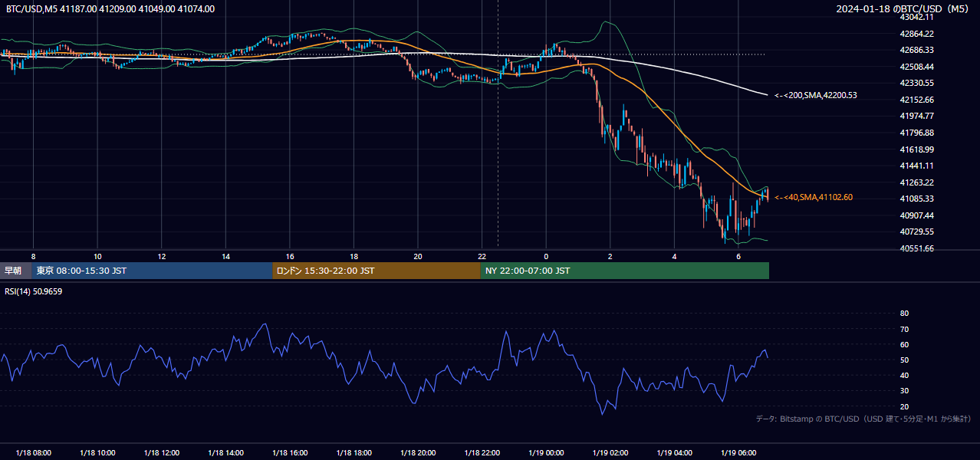Click price axis value 42686.33
The width and height of the screenshot is (980, 460).
click(x=917, y=50)
